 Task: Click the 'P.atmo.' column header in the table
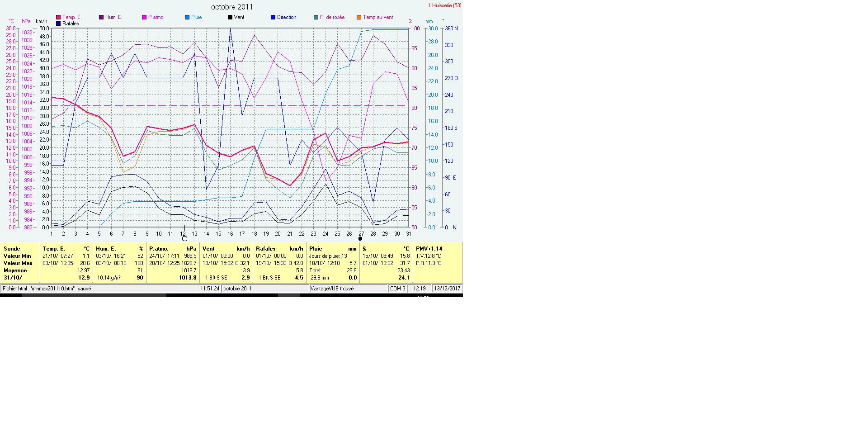[x=159, y=249]
